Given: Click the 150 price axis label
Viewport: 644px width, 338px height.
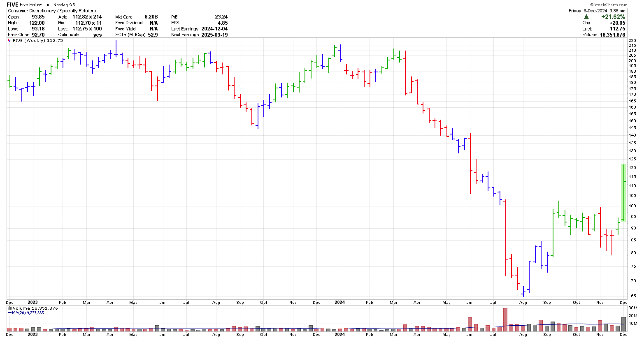Looking at the screenshot, I should click(632, 121).
